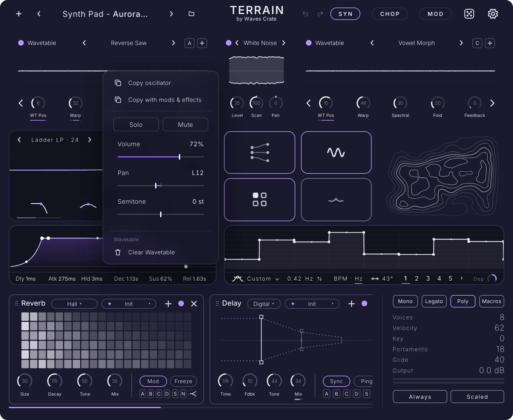Switch to the CHOP tab

(390, 14)
